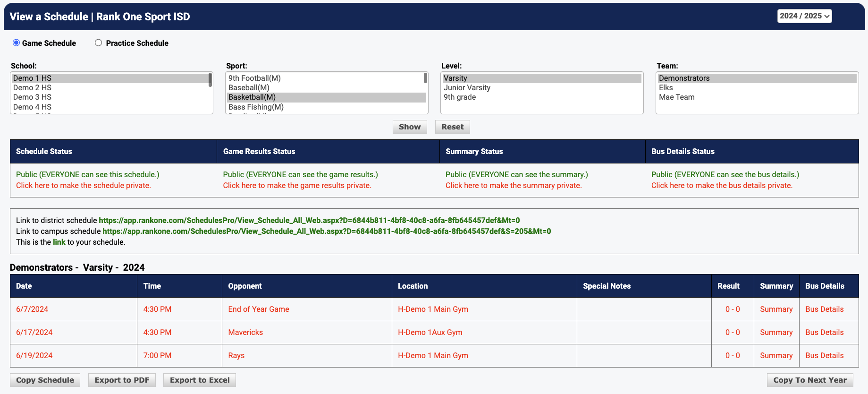Click the Export to Excel button

(200, 380)
